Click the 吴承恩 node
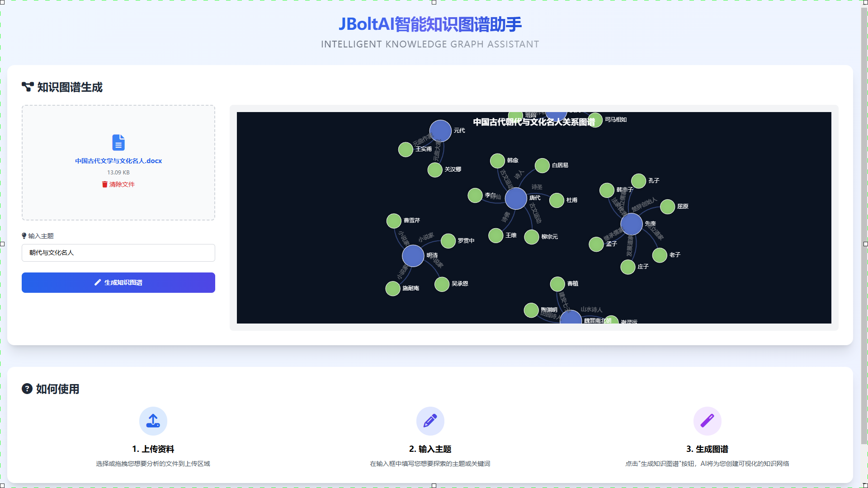 click(442, 284)
